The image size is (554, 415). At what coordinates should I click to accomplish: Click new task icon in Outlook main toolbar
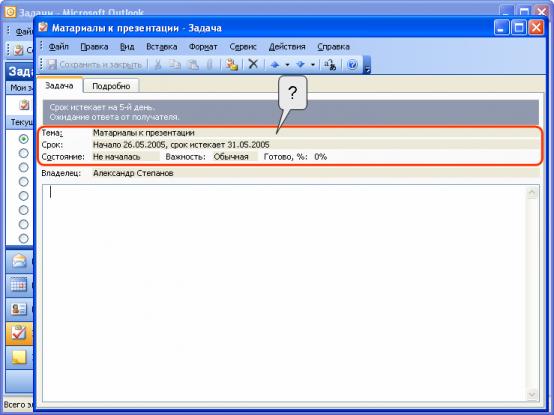19,50
